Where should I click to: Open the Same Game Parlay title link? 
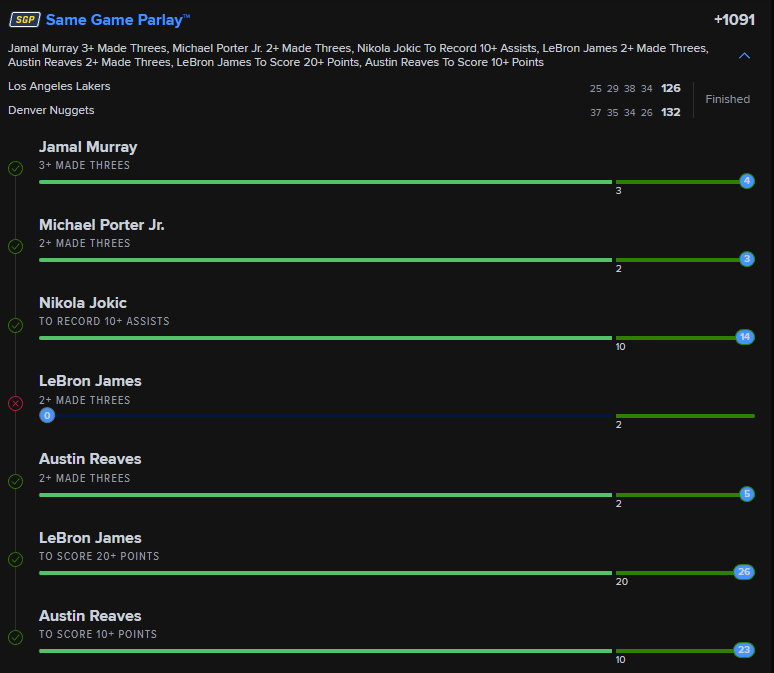(x=117, y=20)
